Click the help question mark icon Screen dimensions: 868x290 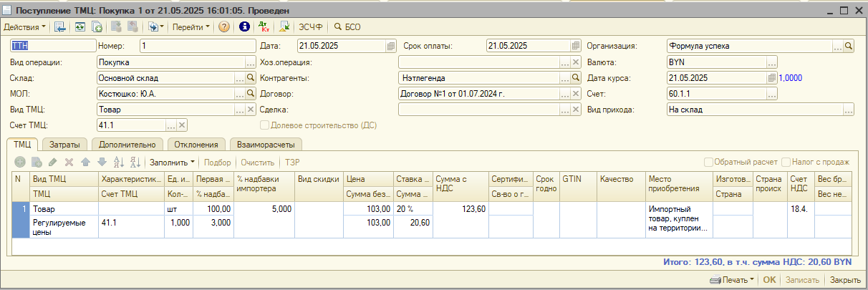tap(224, 27)
